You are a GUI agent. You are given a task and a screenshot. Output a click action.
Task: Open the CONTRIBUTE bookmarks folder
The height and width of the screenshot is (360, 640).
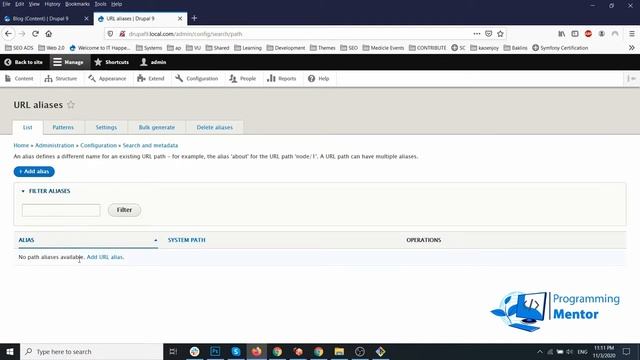[427, 48]
